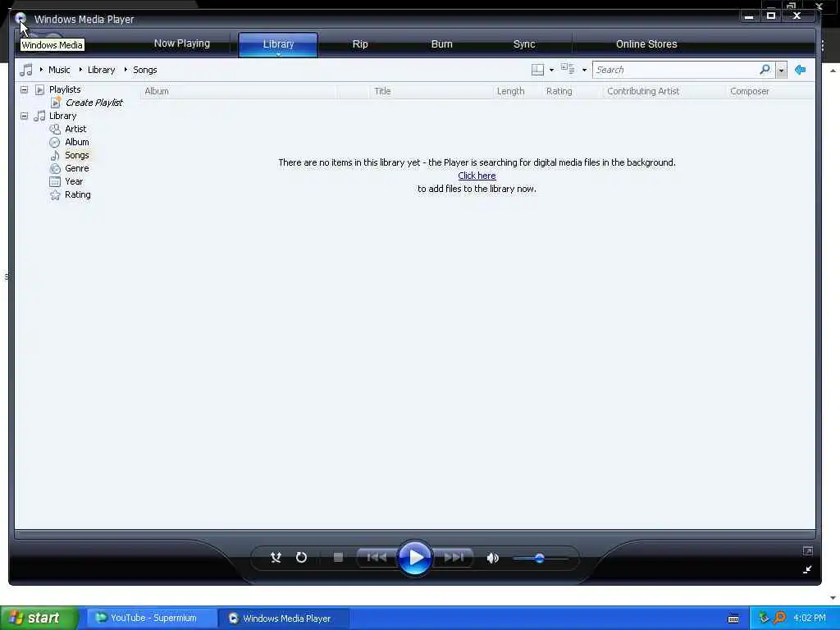This screenshot has height=630, width=840.
Task: Click the full screen view icon
Action: pyautogui.click(x=807, y=550)
